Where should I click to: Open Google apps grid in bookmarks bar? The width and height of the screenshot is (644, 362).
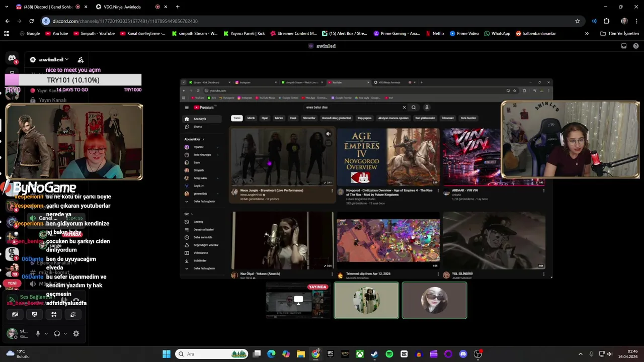tap(7, 34)
